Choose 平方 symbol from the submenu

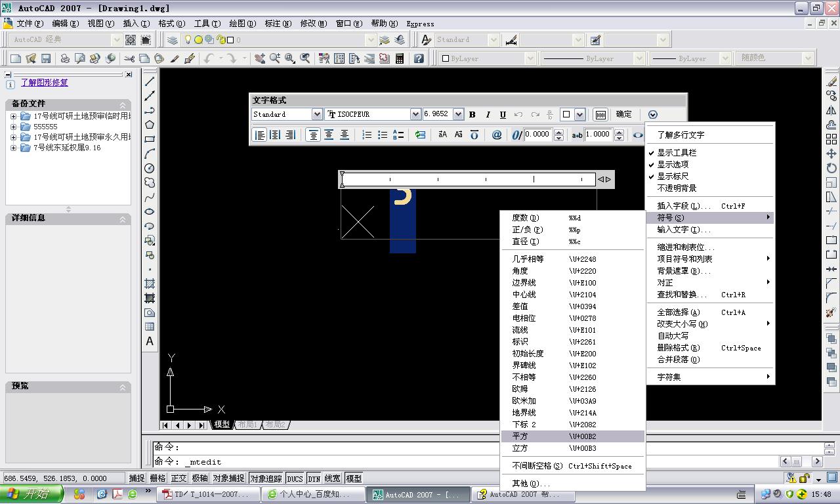coord(572,436)
